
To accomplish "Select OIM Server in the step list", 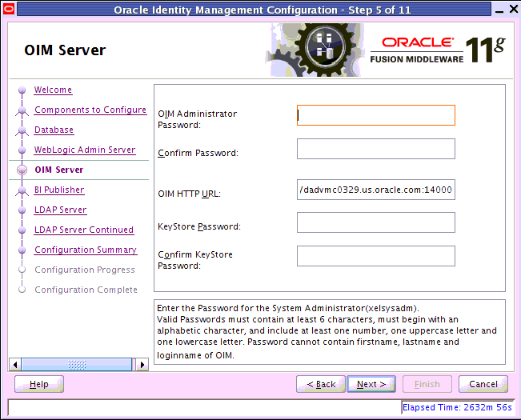I will (59, 170).
